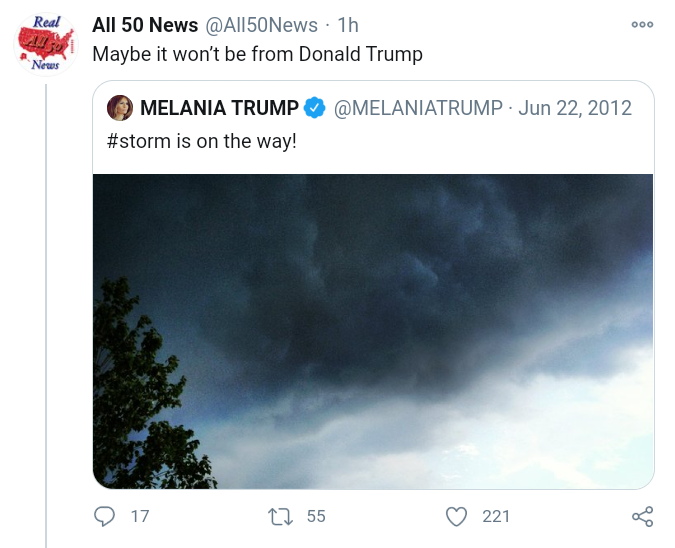
Task: Click the All 50 News profile avatar
Action: click(46, 44)
